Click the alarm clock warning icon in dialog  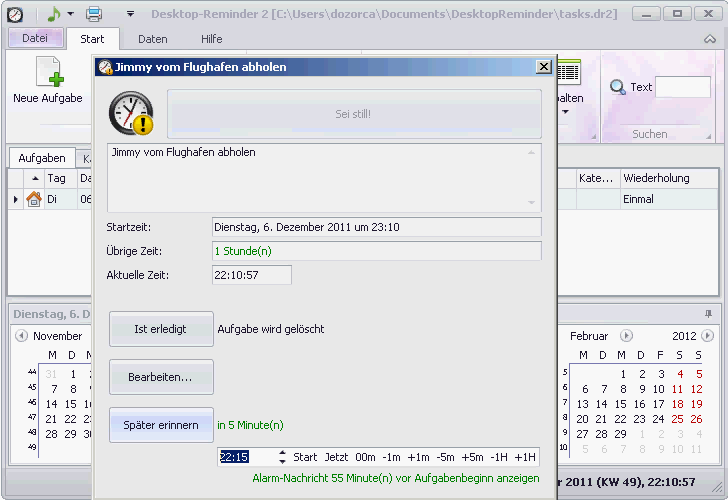pos(131,113)
